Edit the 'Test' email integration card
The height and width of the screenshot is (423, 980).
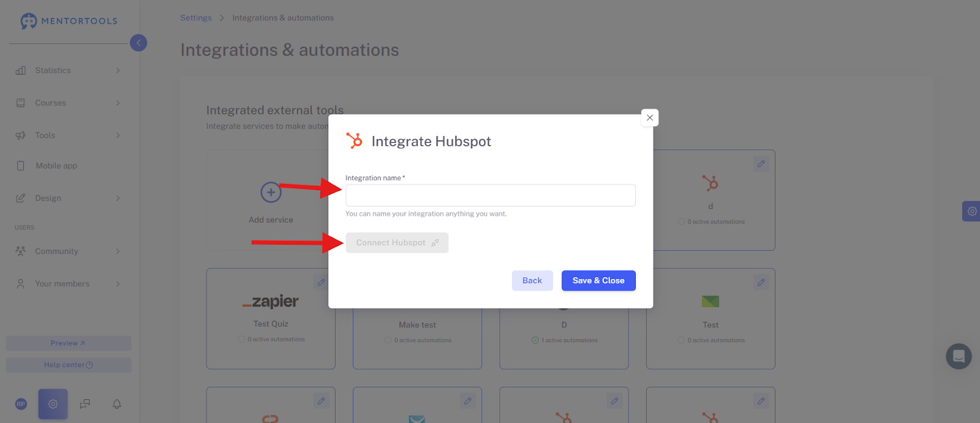pyautogui.click(x=761, y=283)
